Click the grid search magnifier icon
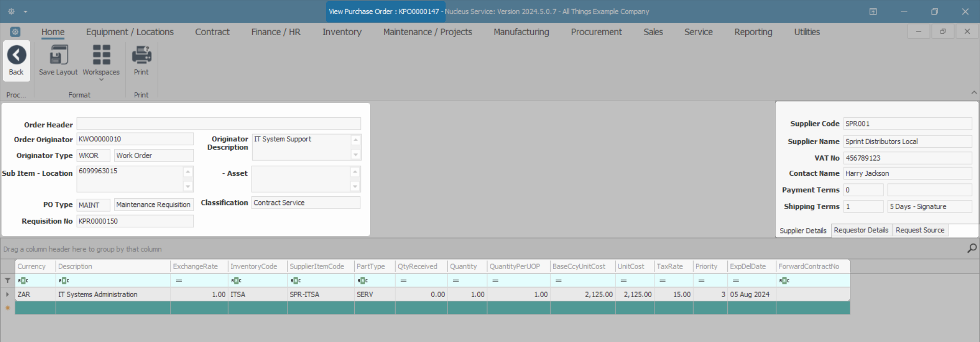 click(x=972, y=248)
